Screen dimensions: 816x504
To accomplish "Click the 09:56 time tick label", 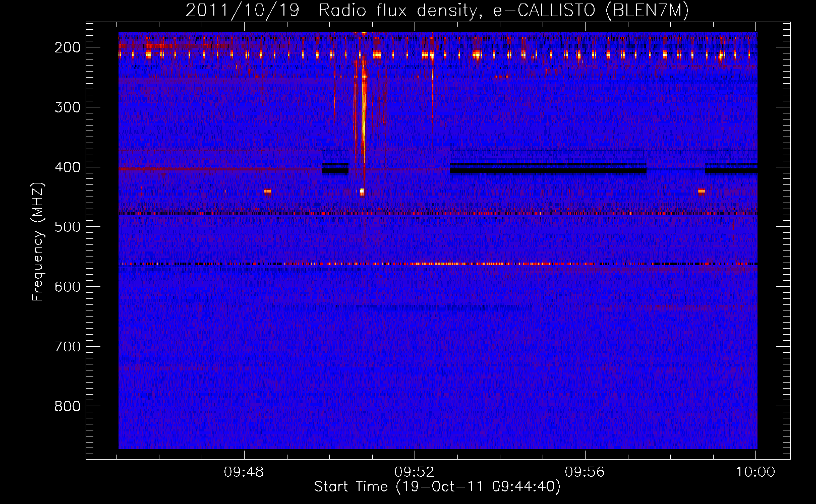I will [x=585, y=472].
